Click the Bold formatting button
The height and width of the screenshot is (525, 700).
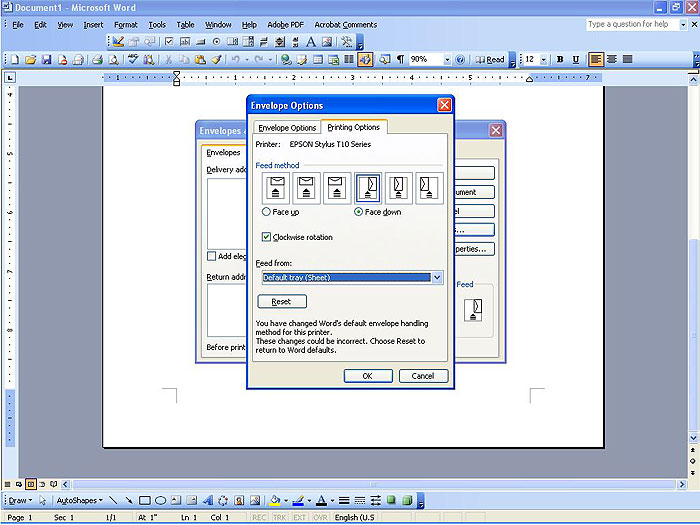click(560, 59)
